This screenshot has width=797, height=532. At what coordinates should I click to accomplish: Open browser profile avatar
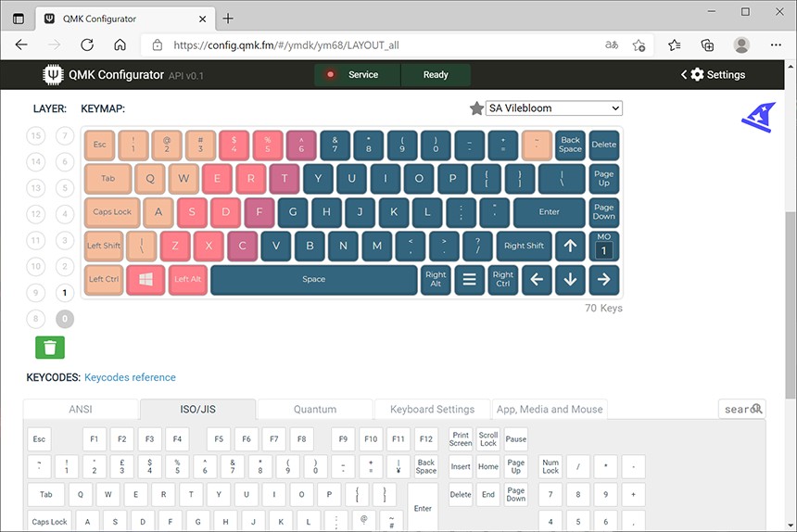[741, 45]
